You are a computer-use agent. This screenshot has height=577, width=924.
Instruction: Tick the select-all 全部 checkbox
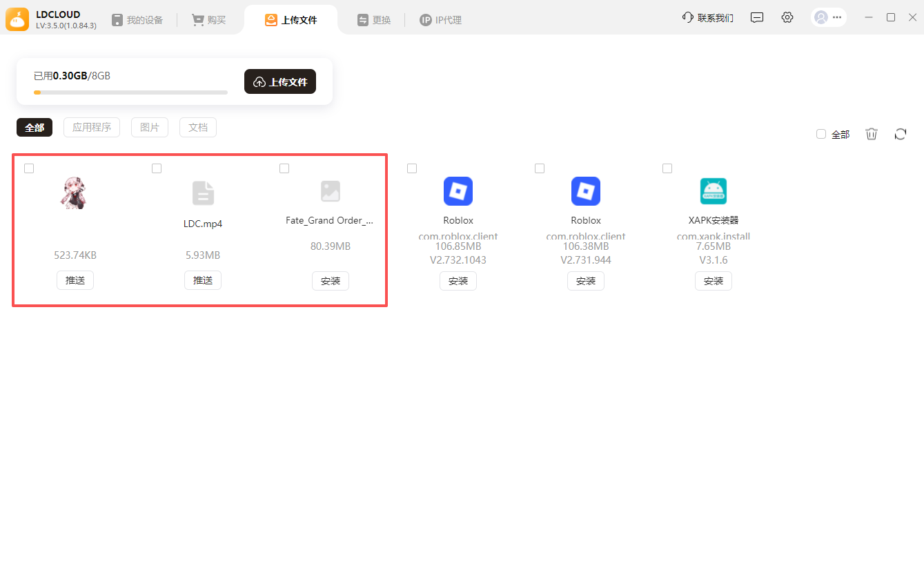[821, 134]
